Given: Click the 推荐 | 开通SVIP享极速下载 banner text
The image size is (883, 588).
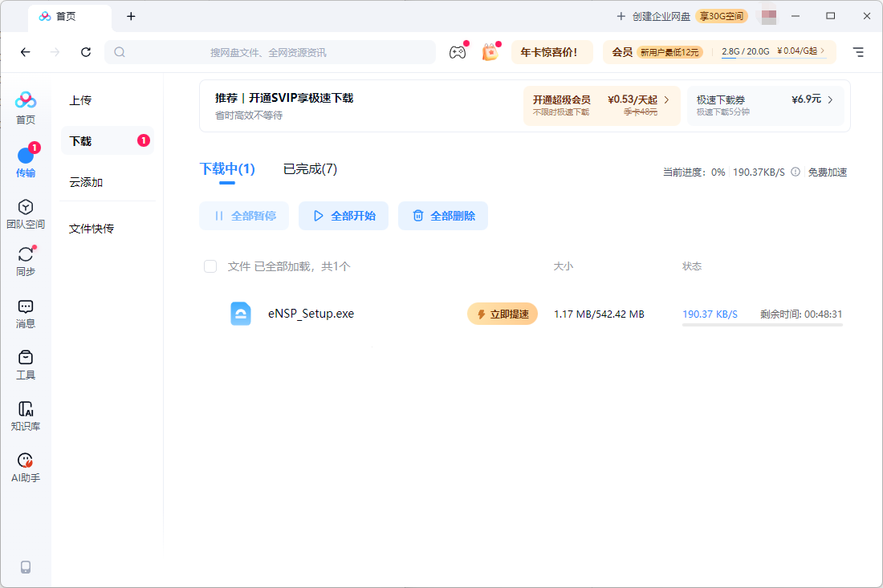Looking at the screenshot, I should 284,98.
